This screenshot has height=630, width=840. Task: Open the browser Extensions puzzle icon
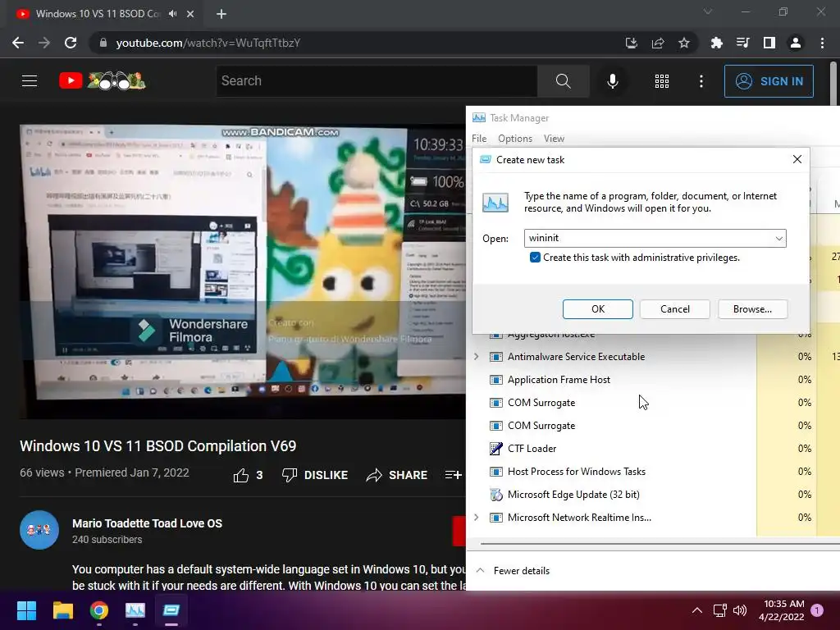point(716,43)
